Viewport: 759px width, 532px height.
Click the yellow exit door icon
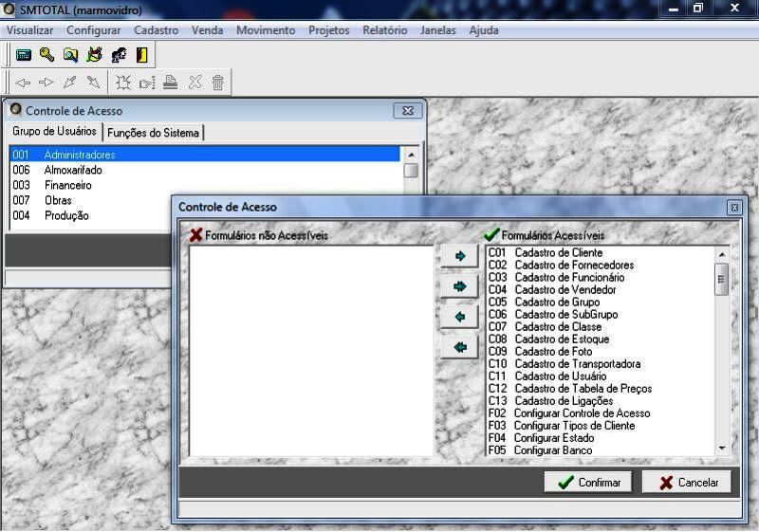[x=141, y=55]
